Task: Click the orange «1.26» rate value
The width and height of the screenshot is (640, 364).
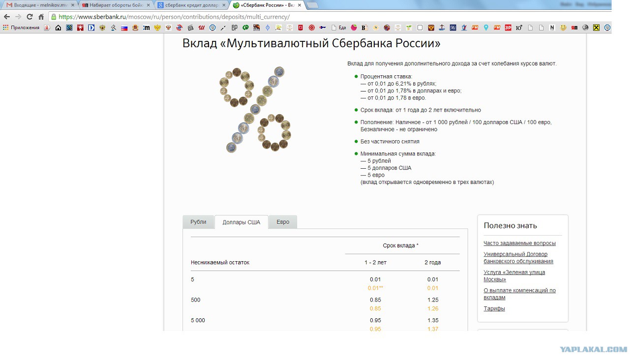Action: pos(432,309)
